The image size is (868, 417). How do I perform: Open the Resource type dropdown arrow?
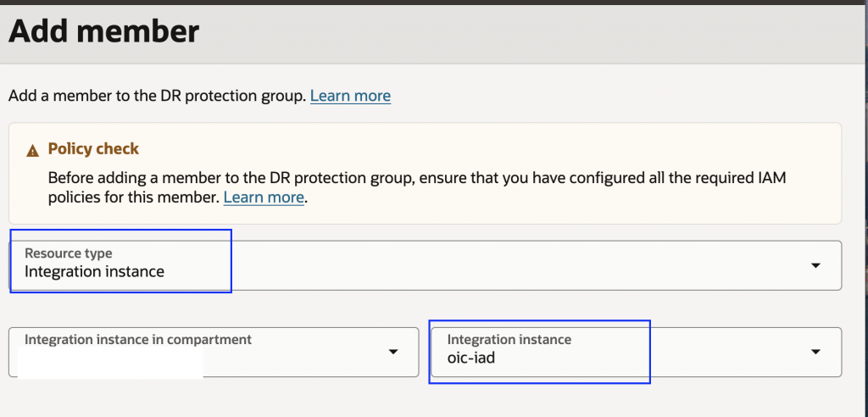tap(815, 265)
